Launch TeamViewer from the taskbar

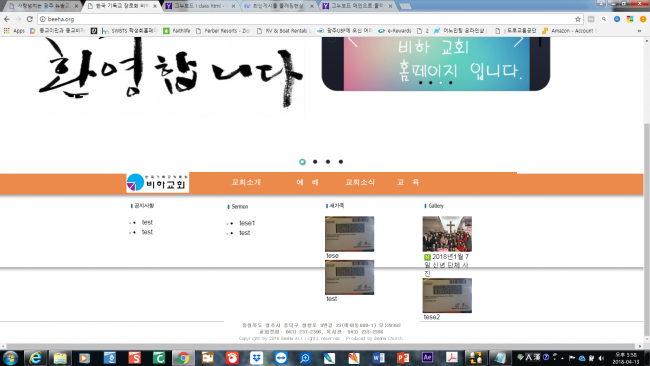(281, 358)
